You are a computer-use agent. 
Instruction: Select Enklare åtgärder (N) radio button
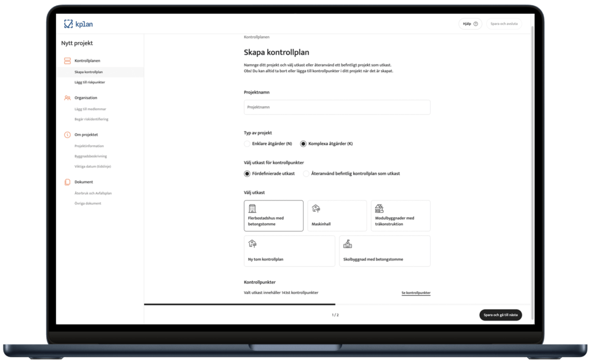click(x=247, y=143)
